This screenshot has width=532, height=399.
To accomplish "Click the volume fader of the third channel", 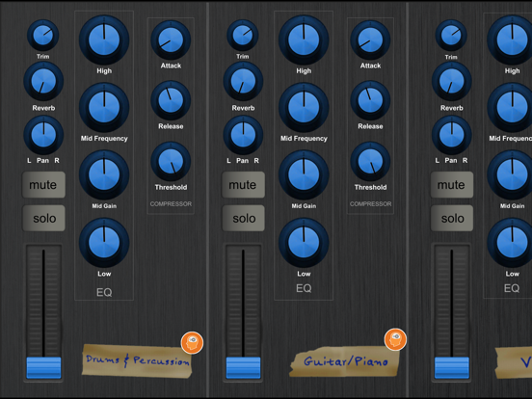I will click(452, 367).
